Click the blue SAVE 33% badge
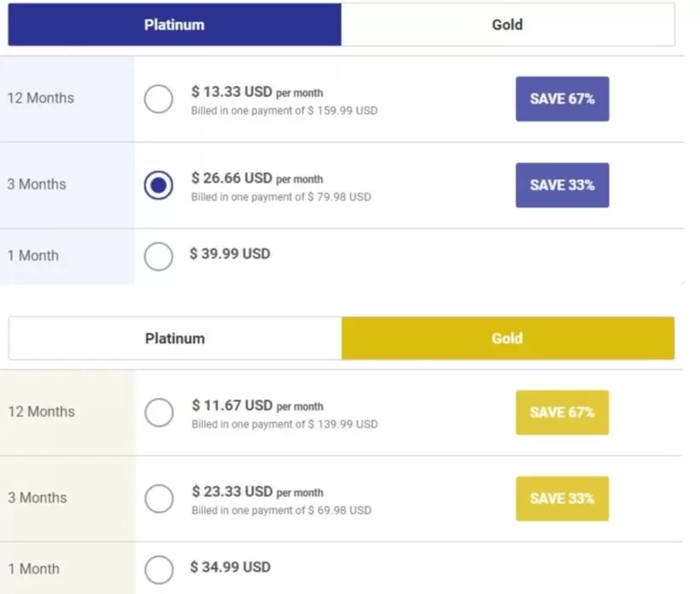 [x=562, y=185]
